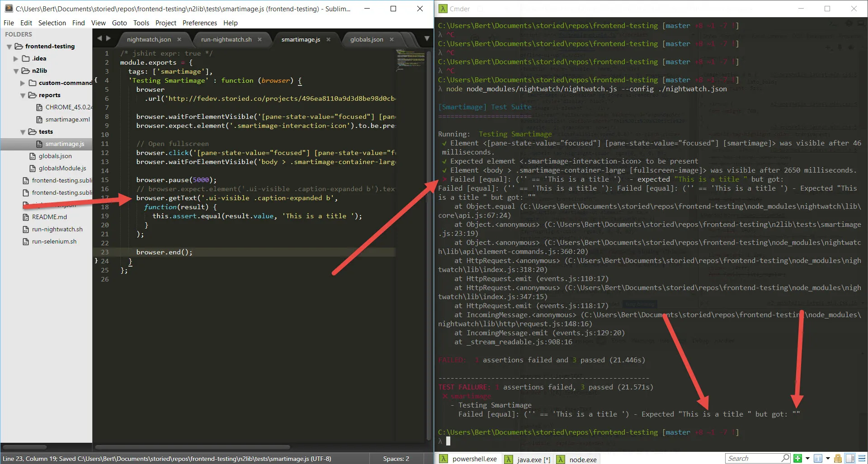Collapse the frontend-testing folder
Viewport: 868px width, 464px height.
9,47
